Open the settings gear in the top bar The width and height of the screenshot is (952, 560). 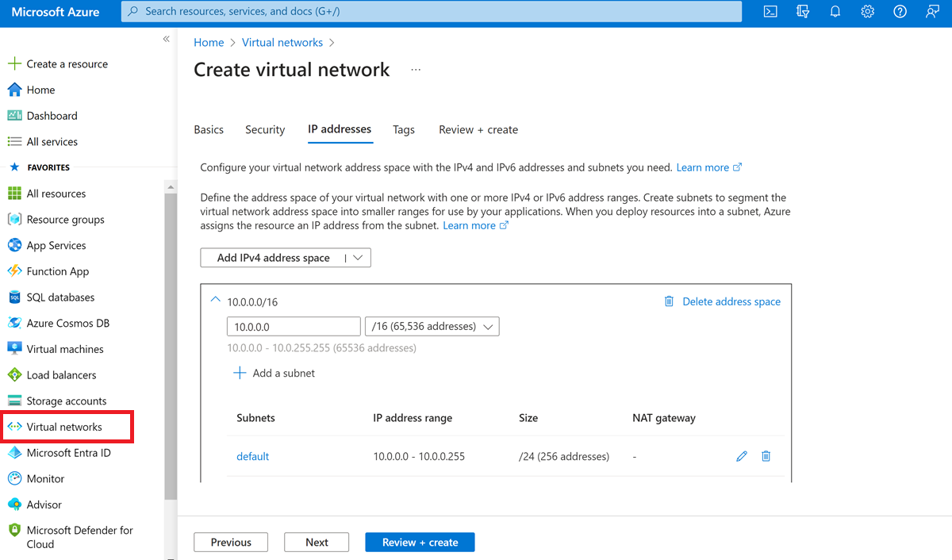click(x=866, y=11)
